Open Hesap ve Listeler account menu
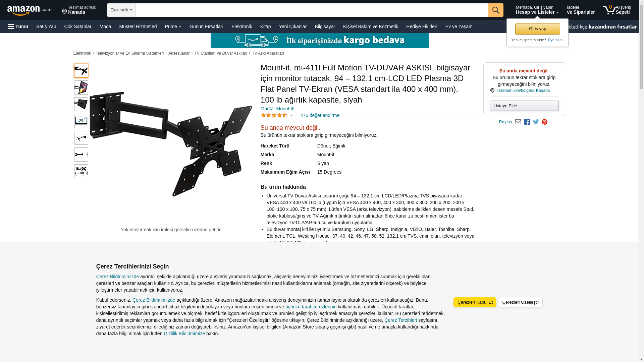644x362 pixels. point(537,10)
